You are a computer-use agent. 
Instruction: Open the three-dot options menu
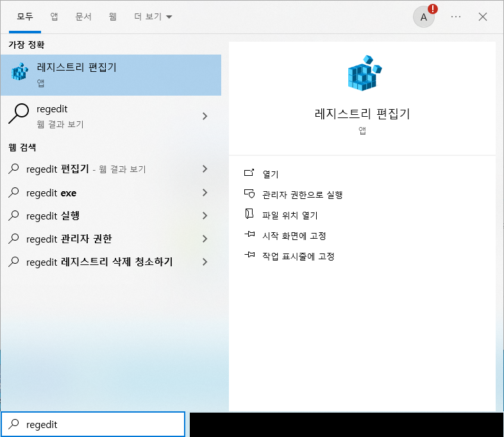tap(456, 17)
